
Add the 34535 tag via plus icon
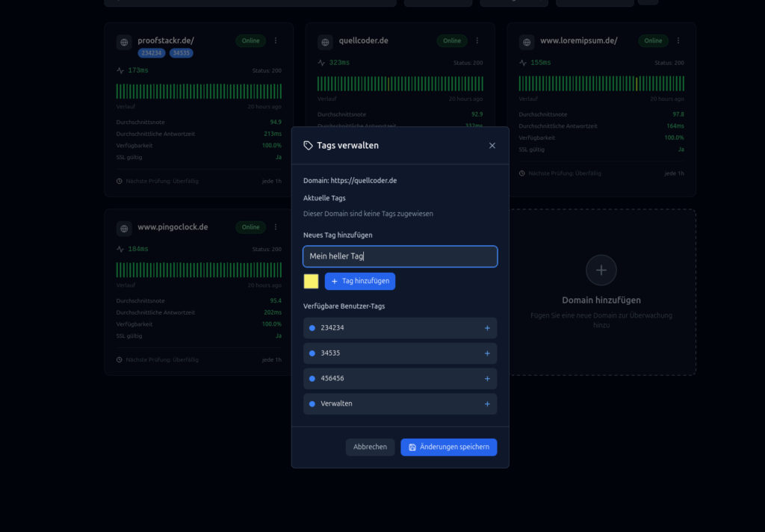487,353
